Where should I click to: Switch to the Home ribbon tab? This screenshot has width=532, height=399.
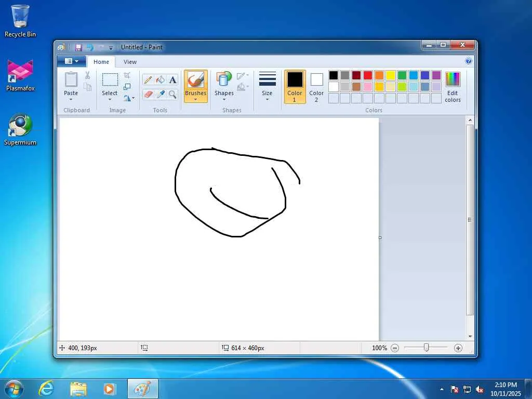coord(101,62)
